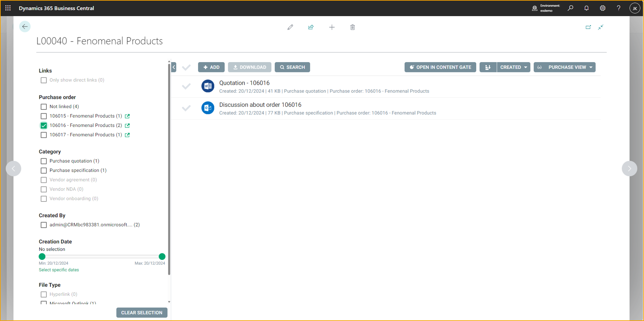
Task: Check the Purchase quotation category
Action: pos(44,161)
